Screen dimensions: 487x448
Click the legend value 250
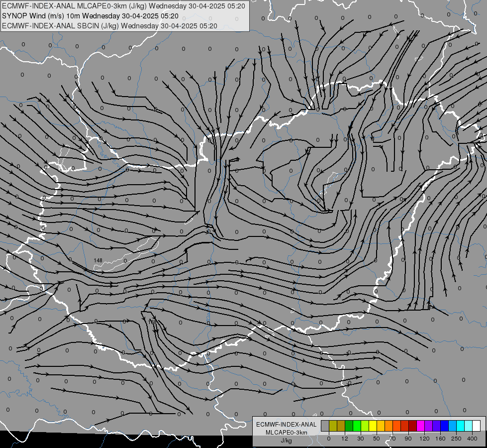[x=456, y=439]
